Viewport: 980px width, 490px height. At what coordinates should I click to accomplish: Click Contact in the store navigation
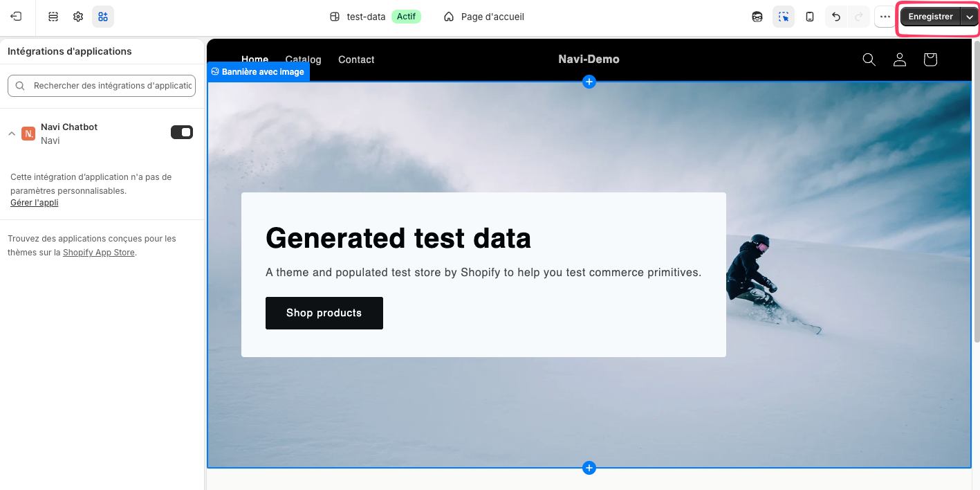tap(356, 60)
